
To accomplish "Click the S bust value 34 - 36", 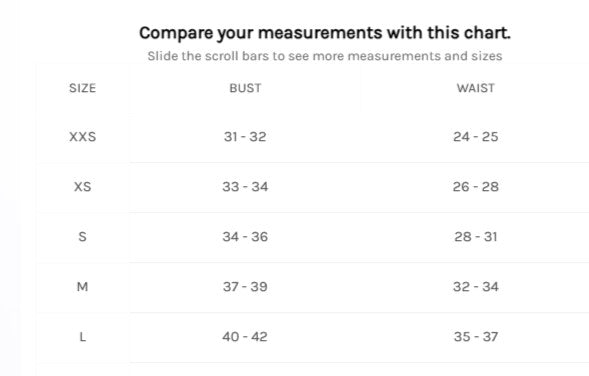I will click(245, 237).
